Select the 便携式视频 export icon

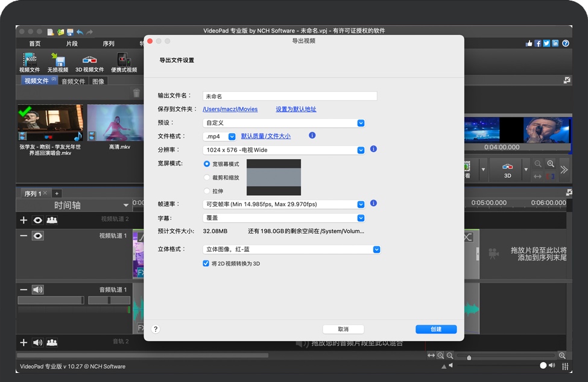(124, 60)
